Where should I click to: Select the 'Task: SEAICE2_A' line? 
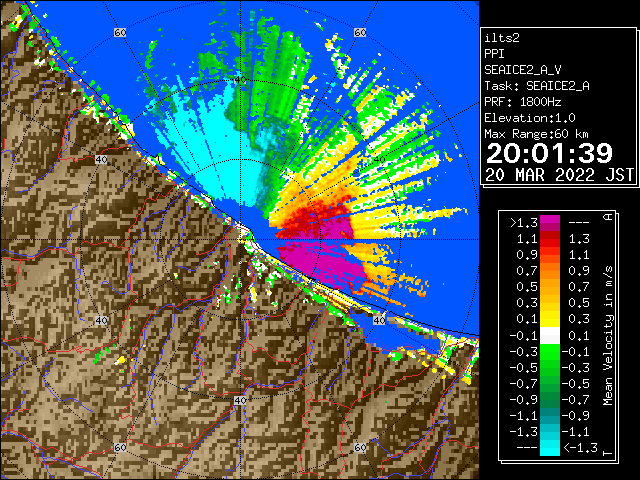pyautogui.click(x=537, y=86)
